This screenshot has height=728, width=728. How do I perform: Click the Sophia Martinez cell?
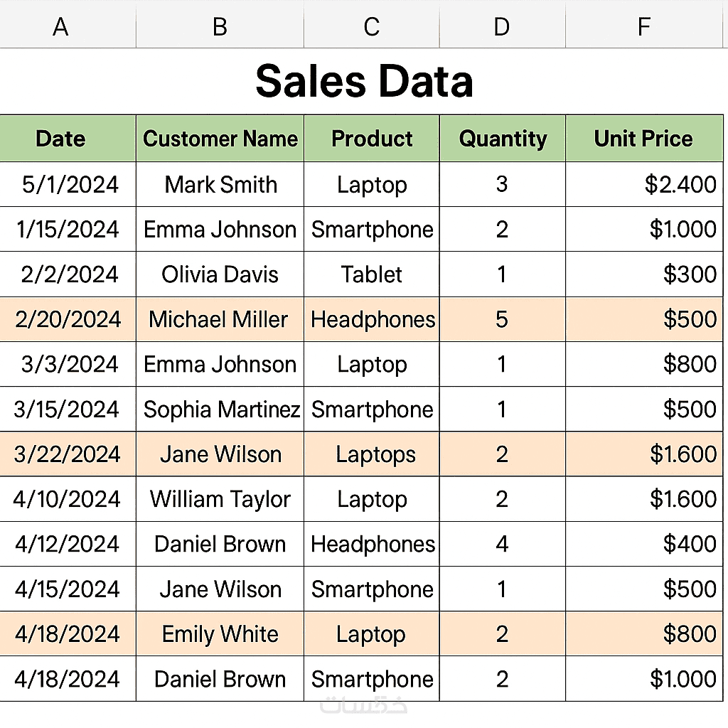[221, 409]
